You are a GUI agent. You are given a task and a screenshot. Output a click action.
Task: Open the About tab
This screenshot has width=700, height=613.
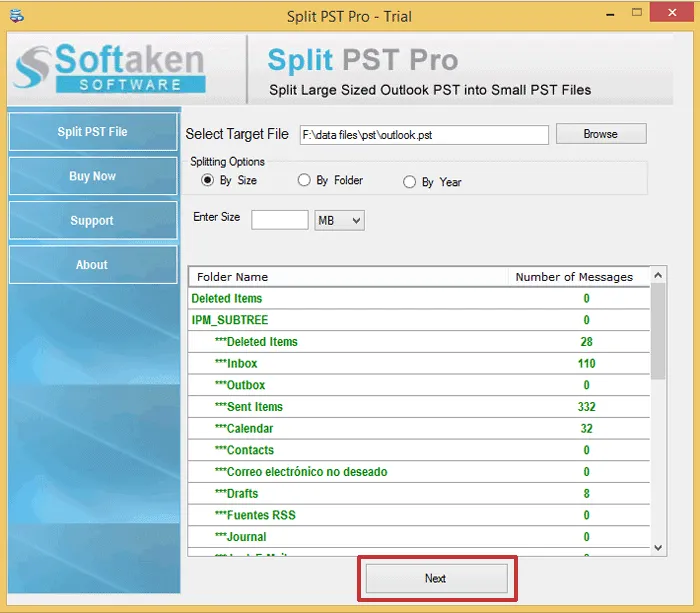(x=93, y=264)
